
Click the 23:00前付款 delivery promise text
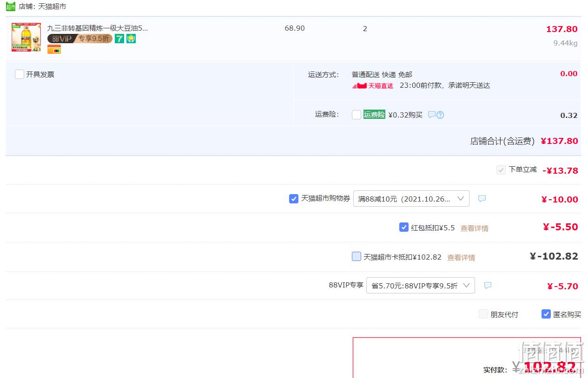tap(445, 85)
